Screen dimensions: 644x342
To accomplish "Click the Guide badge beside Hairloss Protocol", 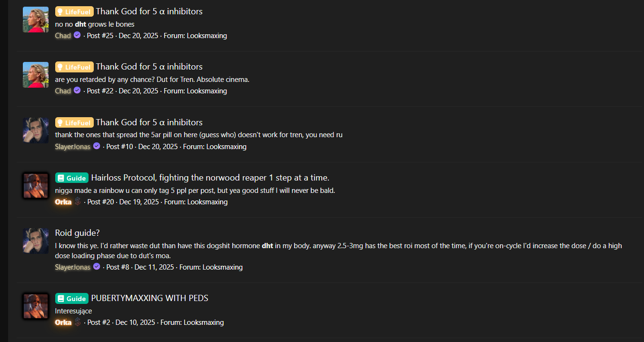I will [72, 178].
